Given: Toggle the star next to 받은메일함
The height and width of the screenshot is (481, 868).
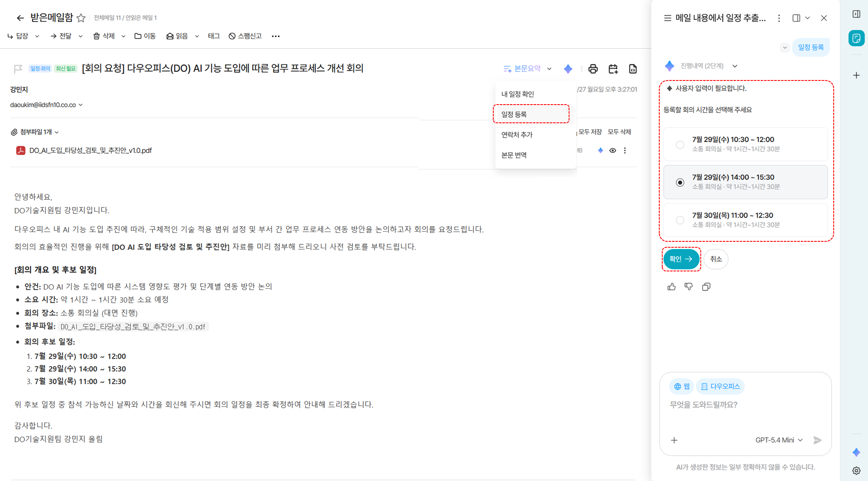Looking at the screenshot, I should tap(81, 18).
